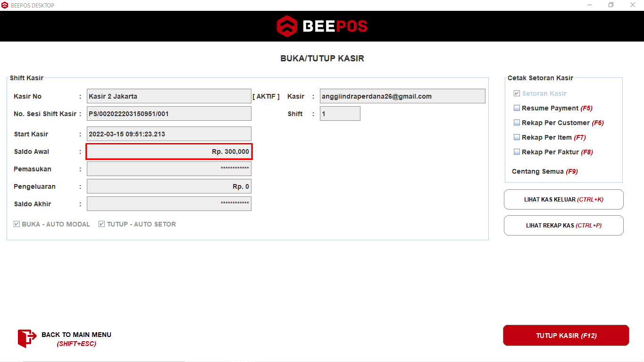The image size is (644, 362).
Task: Click the Pemasukan label
Action: point(33,169)
